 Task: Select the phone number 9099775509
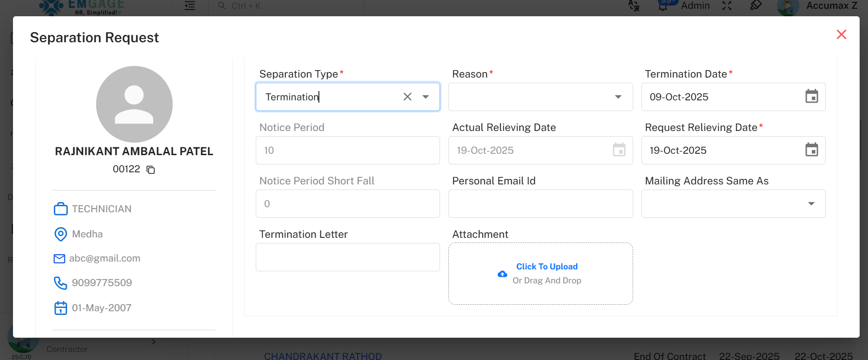[102, 283]
